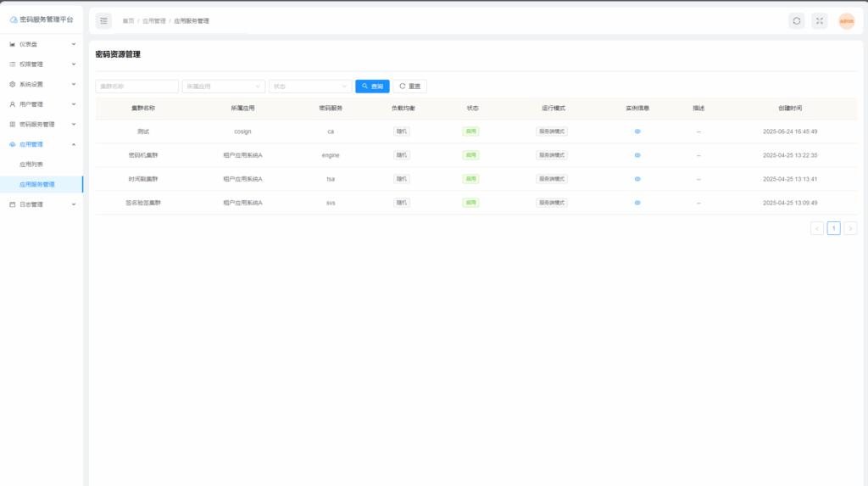Collapse the 应用管理 sidebar section
The height and width of the screenshot is (486, 868).
point(42,144)
